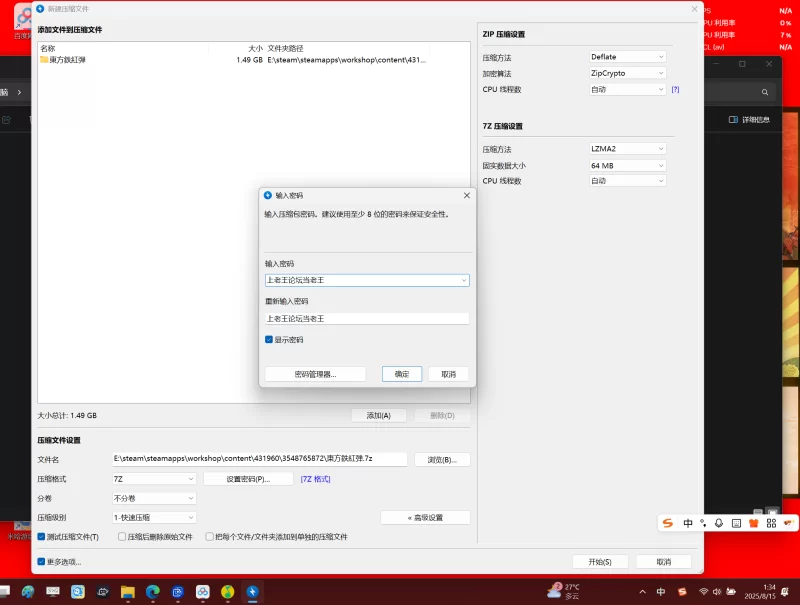
Task: Click the 浏览(B)... button
Action: tap(442, 460)
